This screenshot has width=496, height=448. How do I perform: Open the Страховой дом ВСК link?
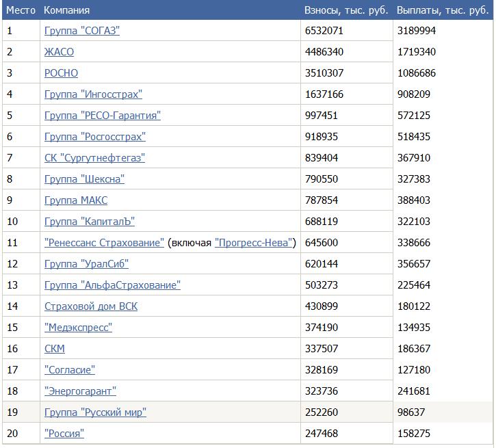click(x=91, y=306)
